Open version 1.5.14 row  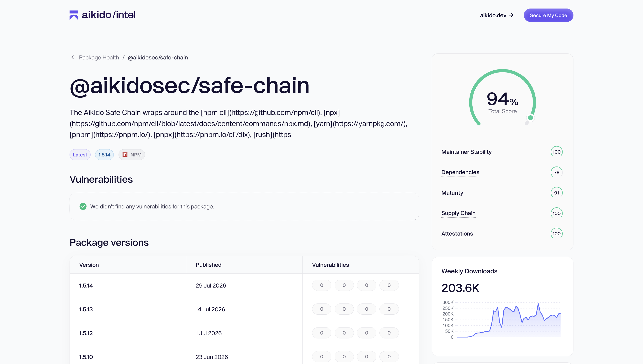click(x=244, y=285)
